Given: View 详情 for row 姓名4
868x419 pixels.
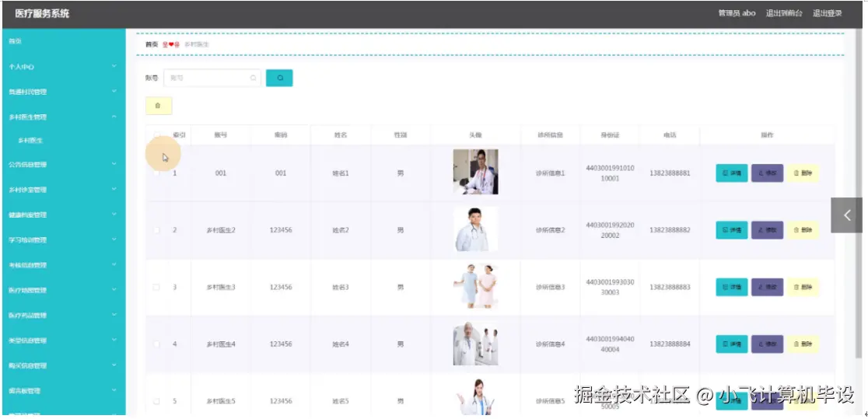Looking at the screenshot, I should [731, 344].
